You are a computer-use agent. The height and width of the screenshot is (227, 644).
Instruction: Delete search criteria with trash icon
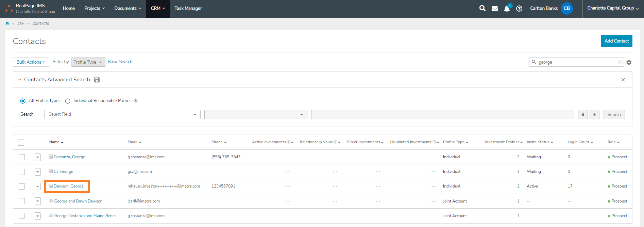coord(583,115)
